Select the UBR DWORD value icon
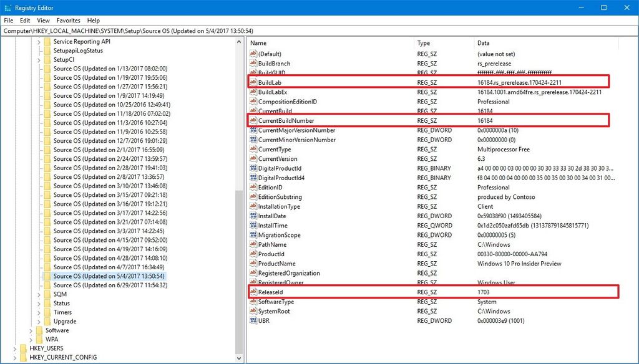 (253, 321)
